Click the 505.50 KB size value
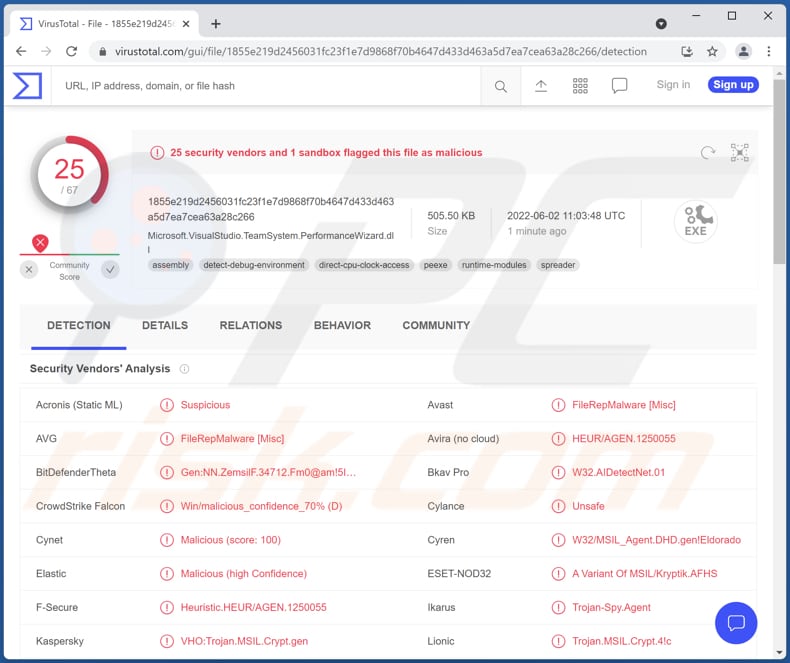Viewport: 790px width, 663px height. click(x=451, y=216)
